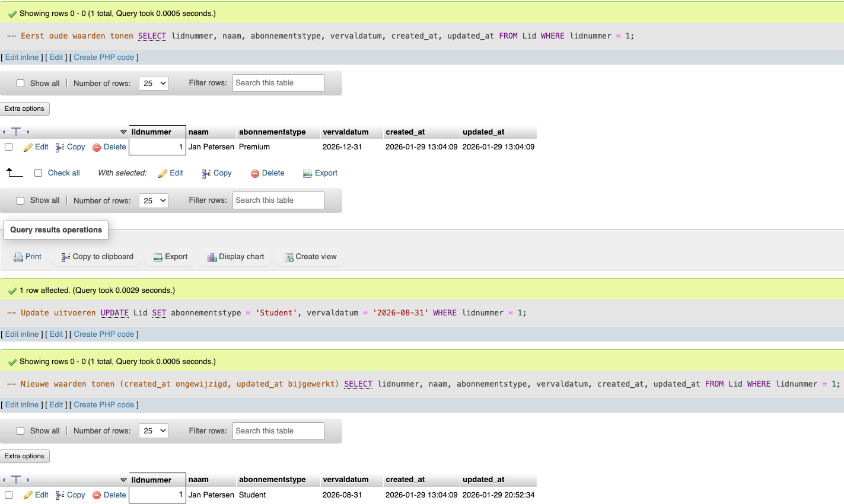This screenshot has width=844, height=504.
Task: Print the query results
Action: point(27,256)
